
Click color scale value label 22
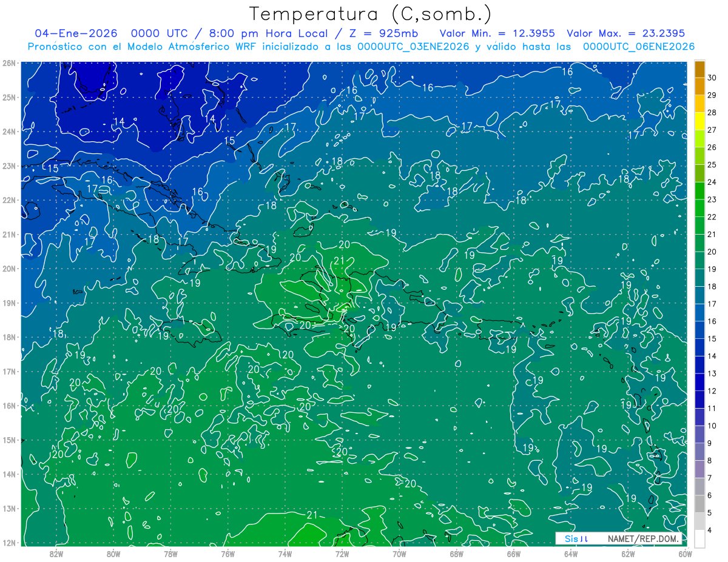[712, 217]
